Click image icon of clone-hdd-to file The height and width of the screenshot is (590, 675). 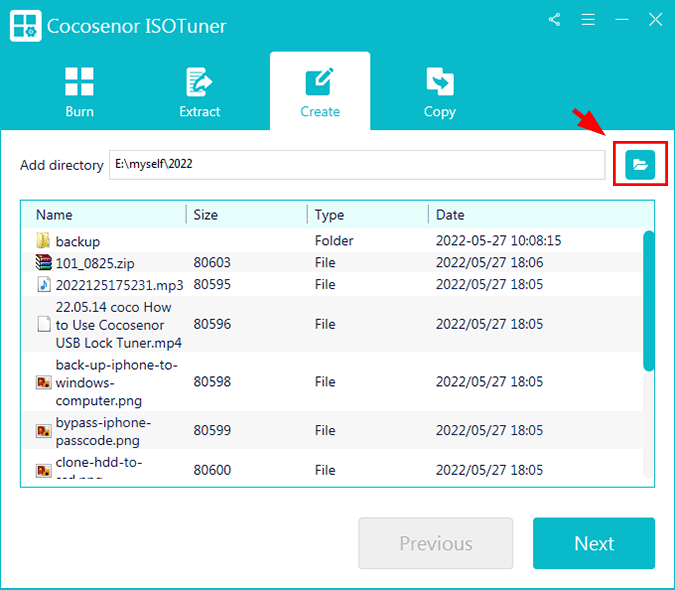(x=43, y=470)
